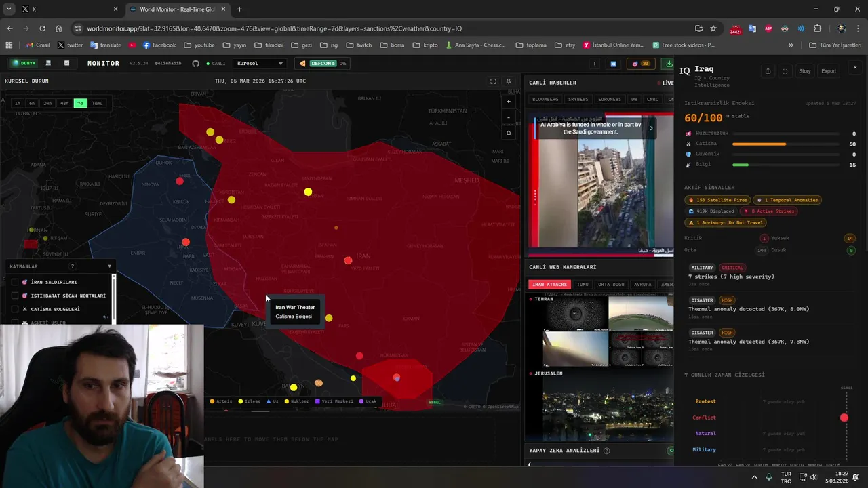The width and height of the screenshot is (868, 488).
Task: Select SKYNEWS news channel tab
Action: click(x=578, y=99)
